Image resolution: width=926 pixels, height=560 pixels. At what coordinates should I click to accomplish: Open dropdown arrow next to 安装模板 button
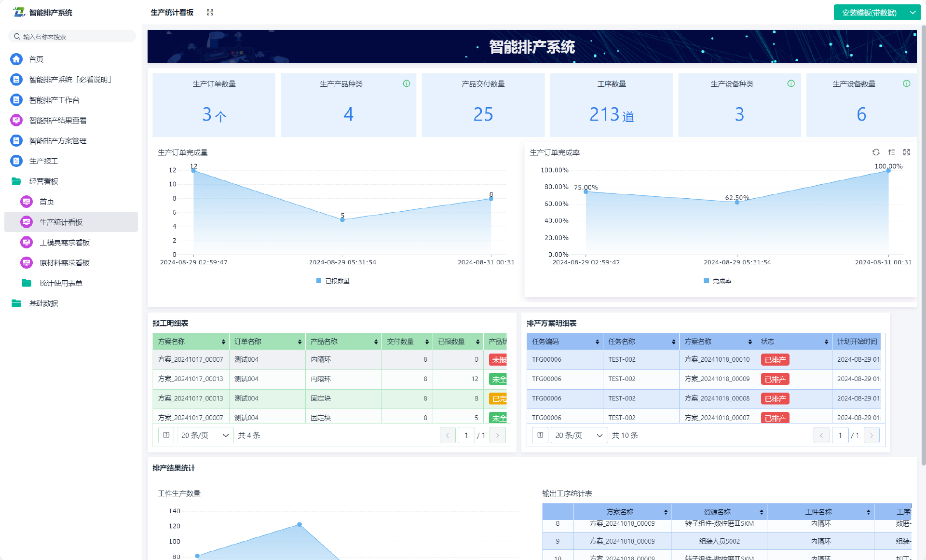(913, 13)
